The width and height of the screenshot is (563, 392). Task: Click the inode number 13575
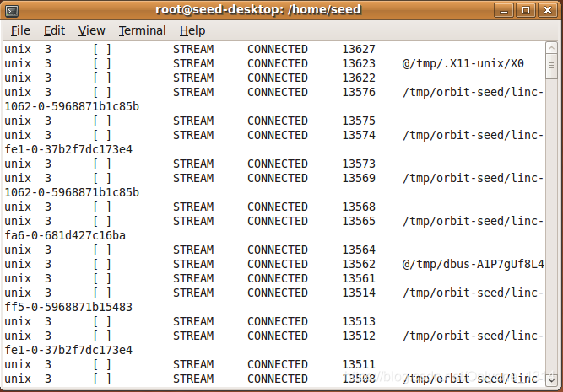[x=359, y=121]
